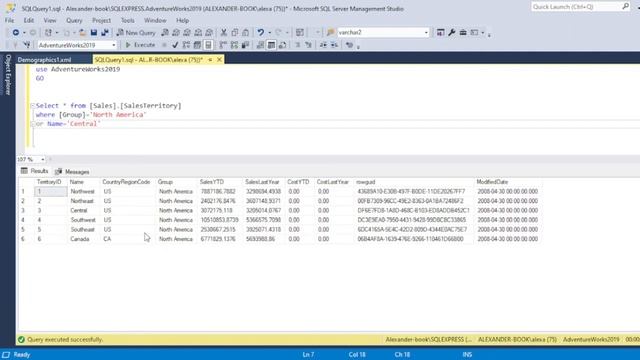640x360 pixels.
Task: Open the window layout dropdown arrow
Action: 482,32
